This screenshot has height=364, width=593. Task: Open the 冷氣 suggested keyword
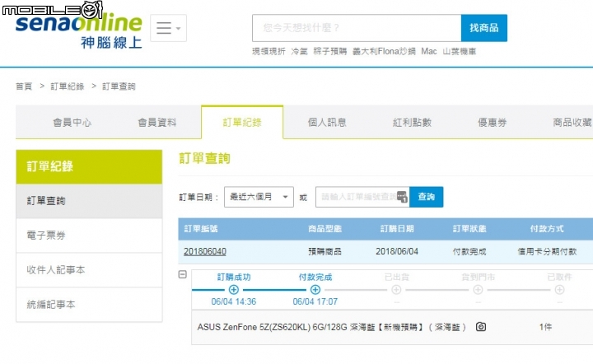pyautogui.click(x=300, y=51)
